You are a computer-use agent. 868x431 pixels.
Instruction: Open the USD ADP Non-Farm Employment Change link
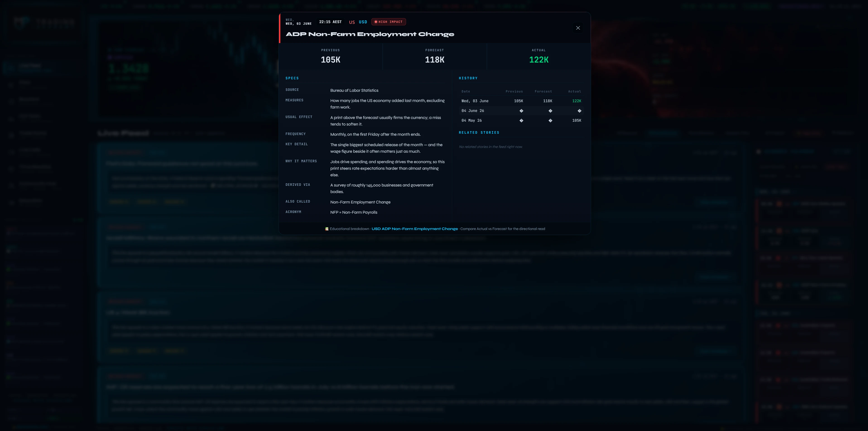pos(414,229)
